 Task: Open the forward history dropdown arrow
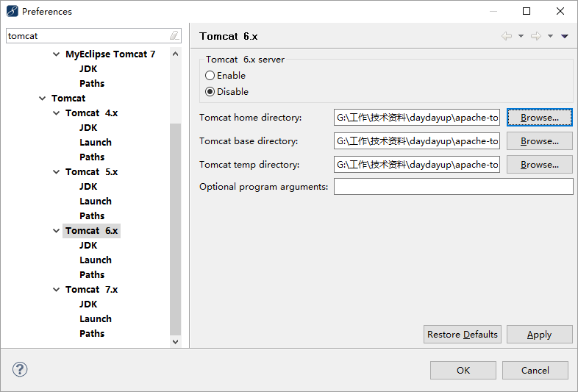coord(550,36)
